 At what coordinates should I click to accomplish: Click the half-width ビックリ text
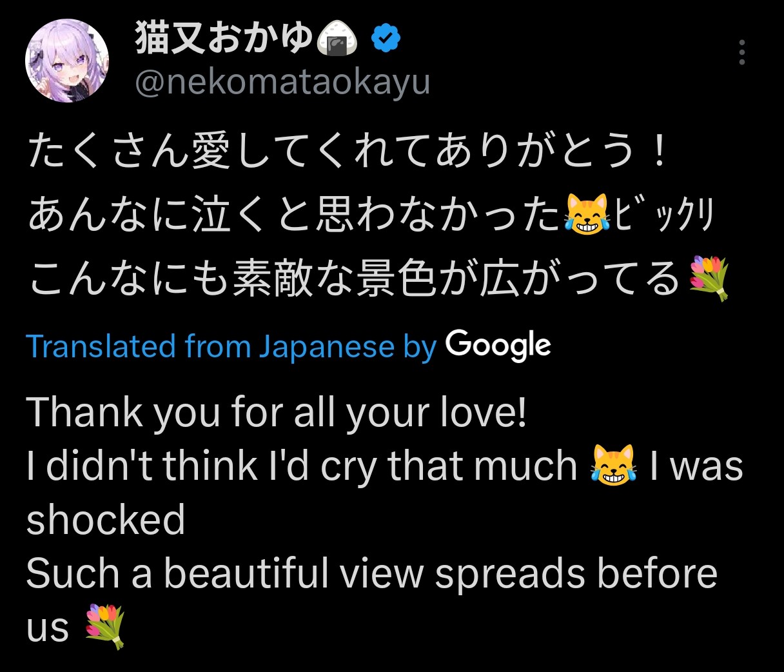pyautogui.click(x=663, y=215)
